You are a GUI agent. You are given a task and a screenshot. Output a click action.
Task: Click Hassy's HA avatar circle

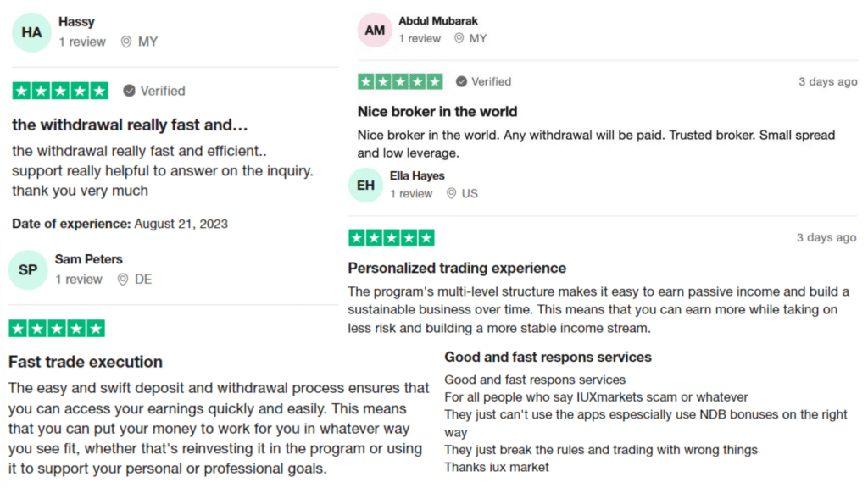click(31, 33)
